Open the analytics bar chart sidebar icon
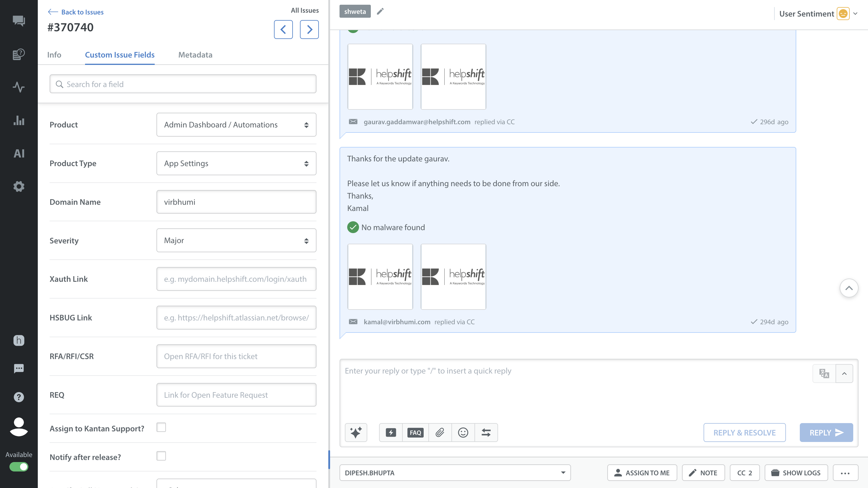The image size is (868, 488). click(19, 120)
